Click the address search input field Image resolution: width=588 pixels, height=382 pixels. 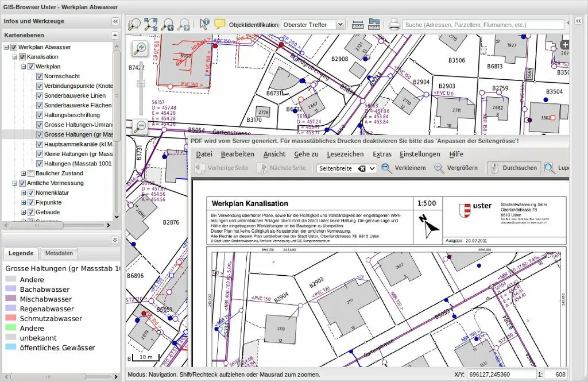[483, 25]
